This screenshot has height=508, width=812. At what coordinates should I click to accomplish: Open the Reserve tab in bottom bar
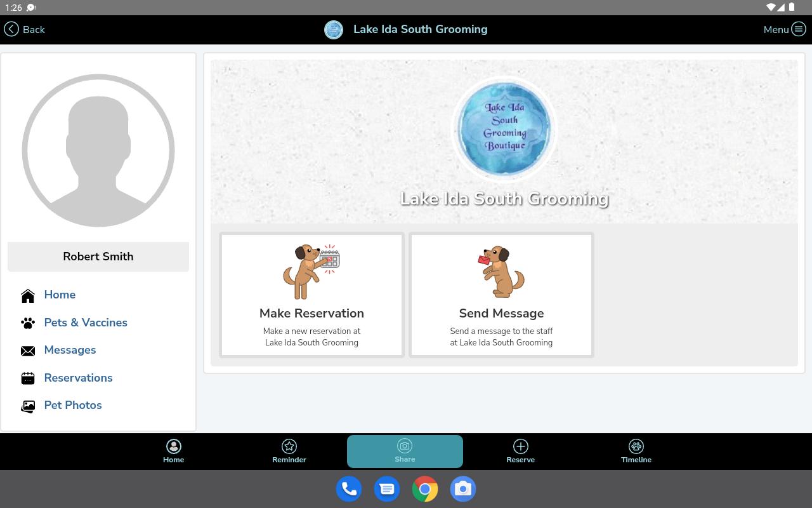521,451
